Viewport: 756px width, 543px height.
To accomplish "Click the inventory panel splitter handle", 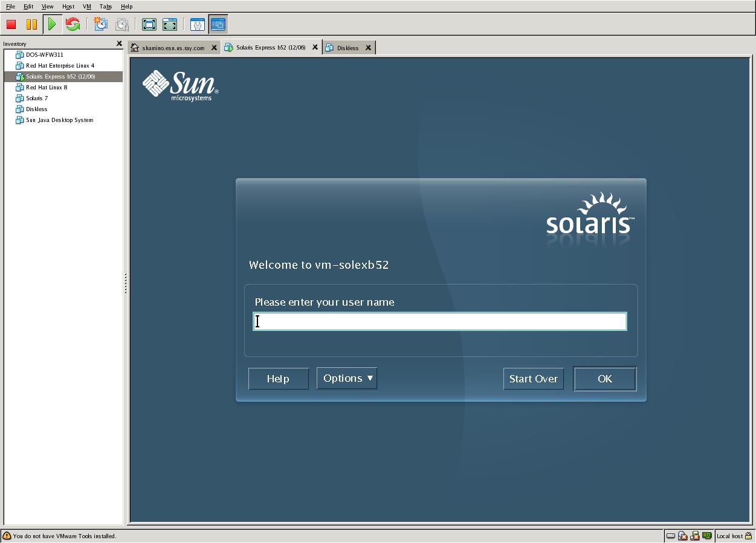I will [126, 283].
